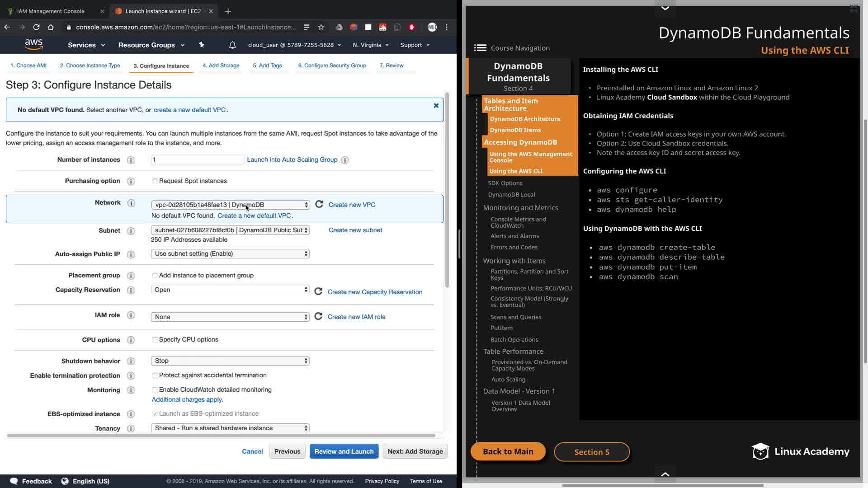
Task: Click the Number of instances field
Action: [x=197, y=160]
